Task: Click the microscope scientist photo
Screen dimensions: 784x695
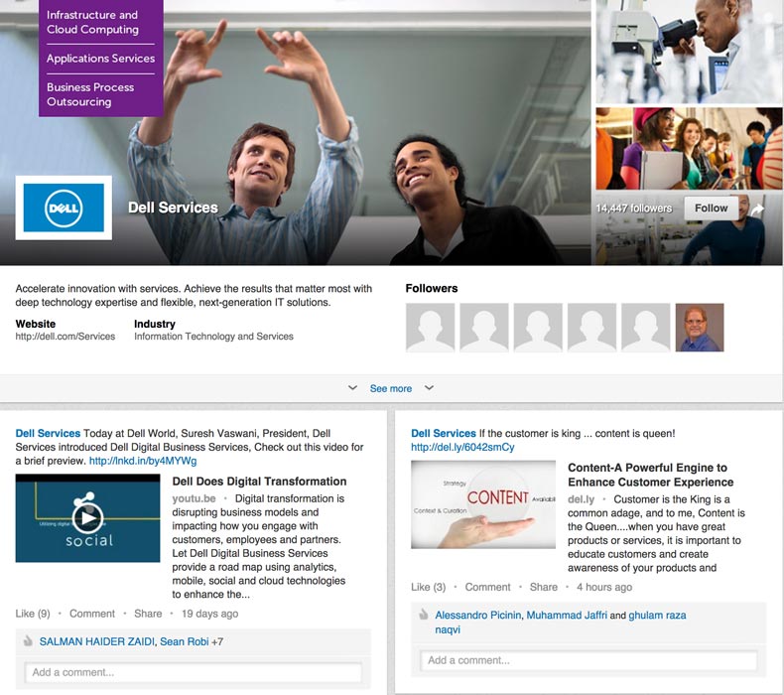Action: click(689, 51)
